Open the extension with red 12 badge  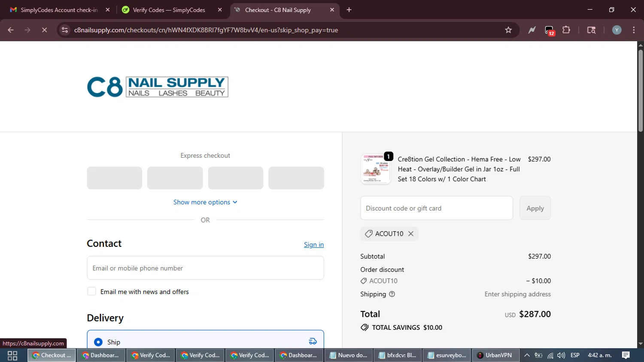click(550, 30)
